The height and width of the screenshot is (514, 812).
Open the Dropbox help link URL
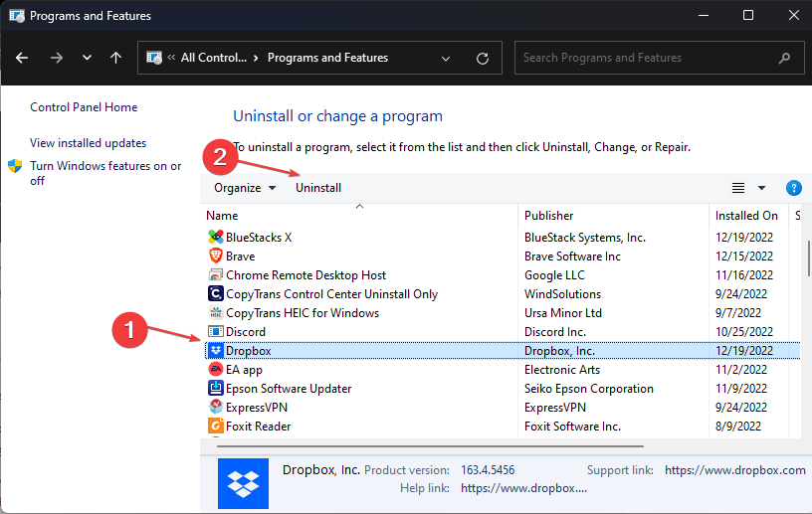(x=523, y=488)
